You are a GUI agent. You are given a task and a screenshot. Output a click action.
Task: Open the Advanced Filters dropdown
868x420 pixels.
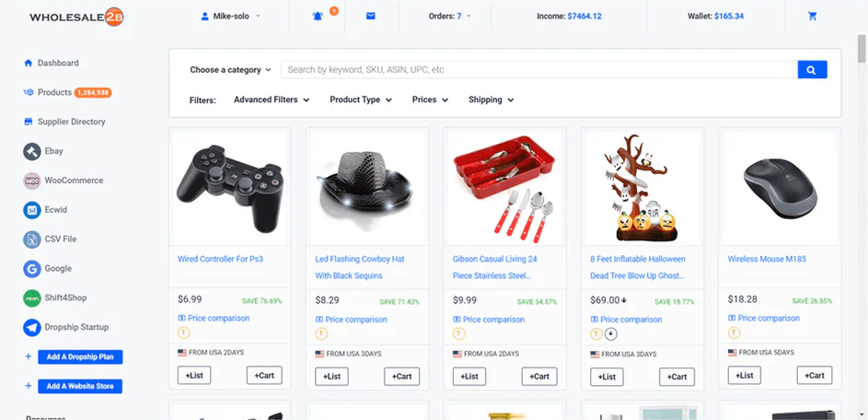[x=271, y=99]
